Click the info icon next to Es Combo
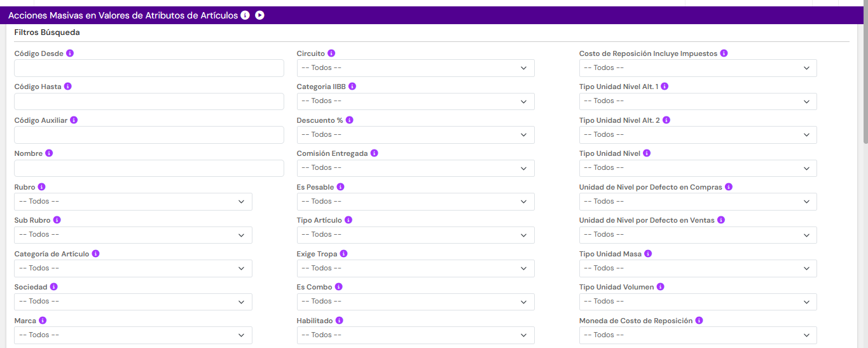This screenshot has height=348, width=868. pyautogui.click(x=338, y=287)
